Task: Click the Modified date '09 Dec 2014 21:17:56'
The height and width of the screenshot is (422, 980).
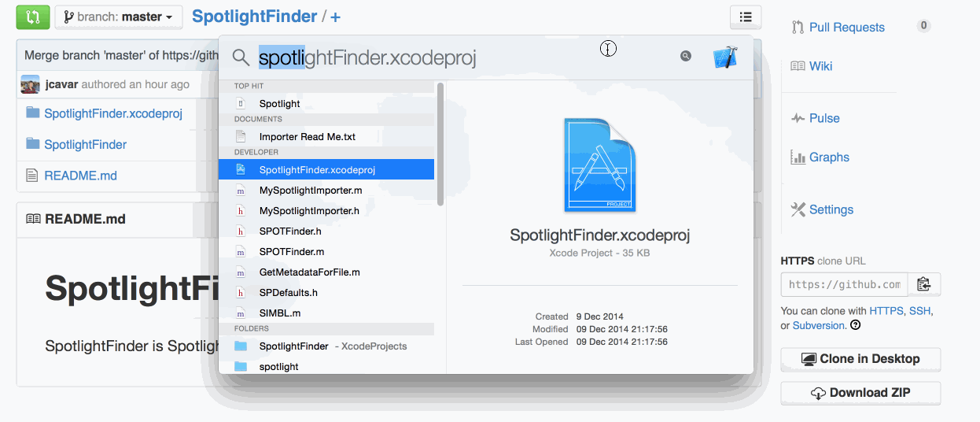Action: pos(621,329)
